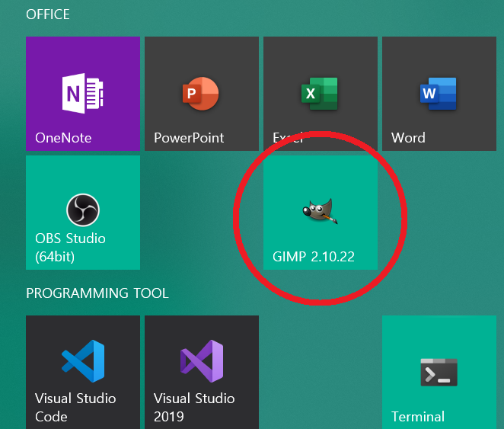Launch Word from the Start tiles
The height and width of the screenshot is (429, 504).
click(439, 94)
